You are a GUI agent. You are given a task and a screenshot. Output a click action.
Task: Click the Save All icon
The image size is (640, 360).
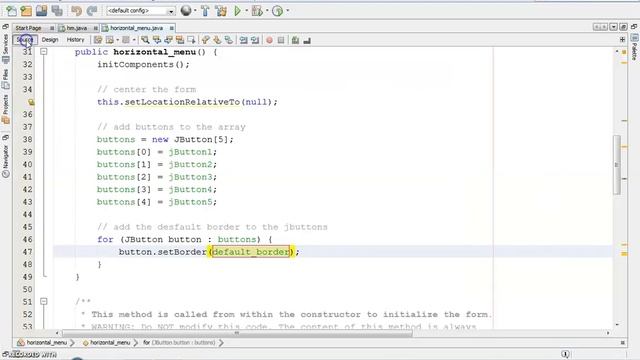click(x=57, y=11)
